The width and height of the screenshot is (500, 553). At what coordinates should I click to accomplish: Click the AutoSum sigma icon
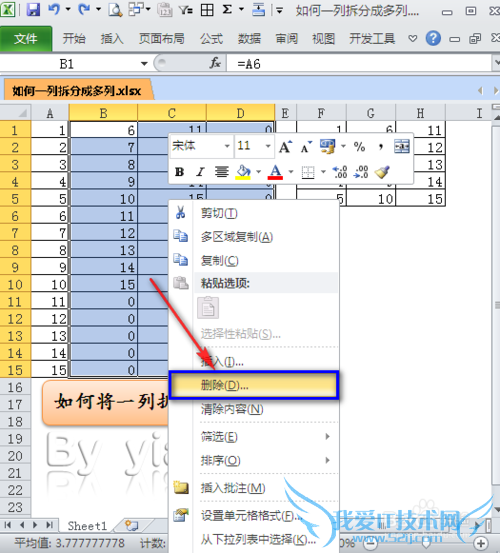(x=227, y=10)
